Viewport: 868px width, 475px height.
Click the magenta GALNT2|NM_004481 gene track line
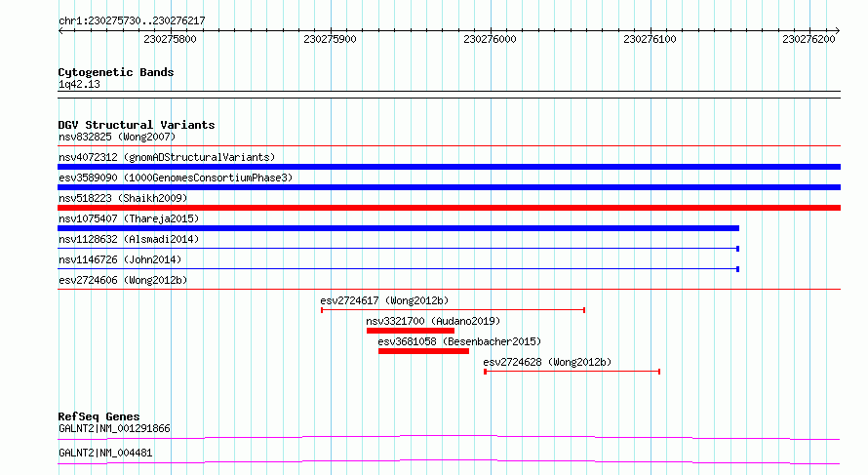449,461
